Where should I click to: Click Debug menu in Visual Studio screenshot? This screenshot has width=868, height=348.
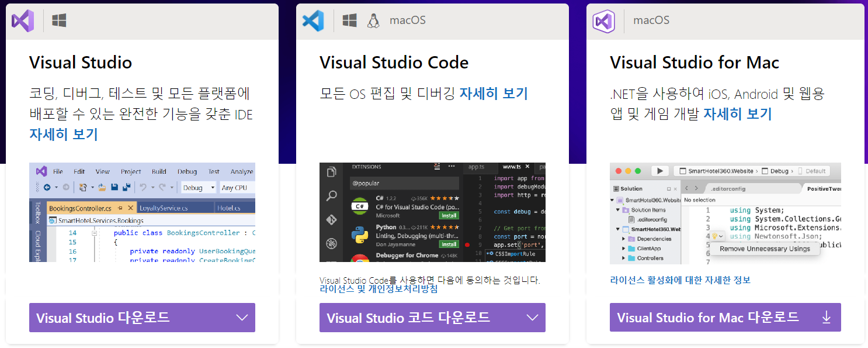pyautogui.click(x=187, y=171)
